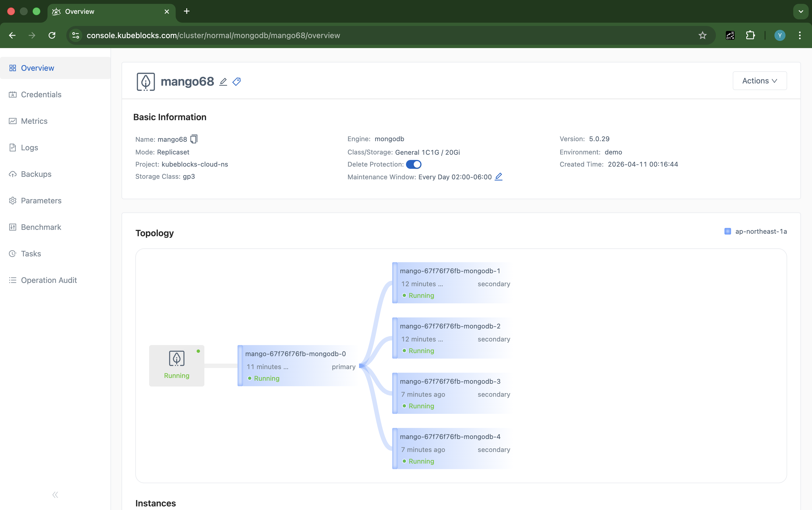Rename mango68 using the edit pencil
This screenshot has height=510, width=812.
(x=223, y=82)
